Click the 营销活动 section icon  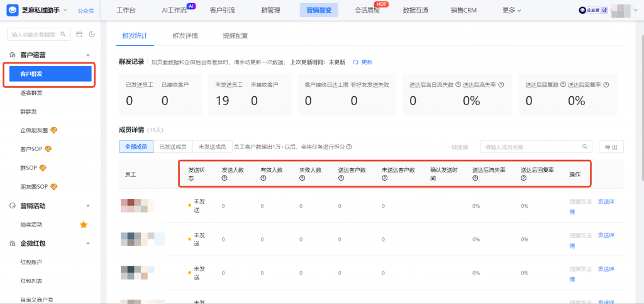[x=13, y=206]
